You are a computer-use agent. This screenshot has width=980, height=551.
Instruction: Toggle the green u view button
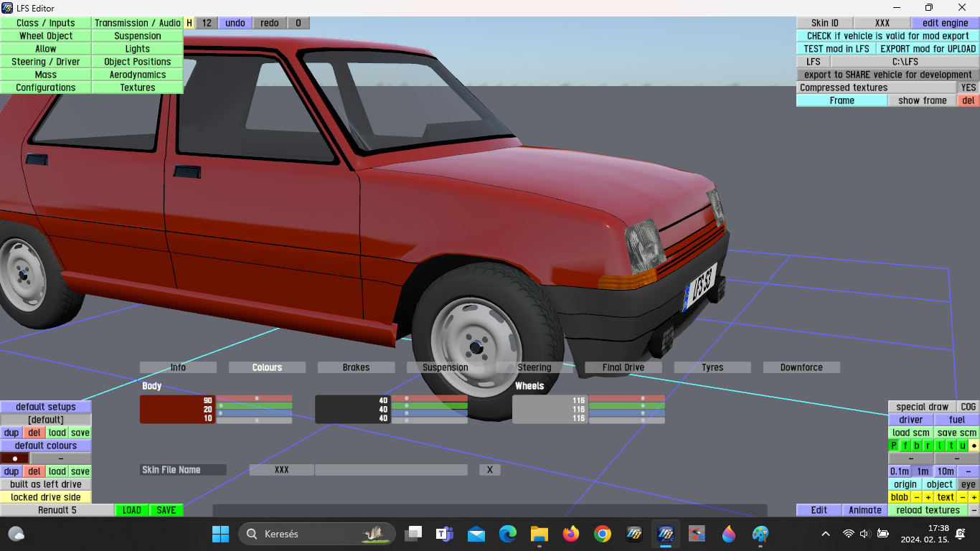(963, 446)
